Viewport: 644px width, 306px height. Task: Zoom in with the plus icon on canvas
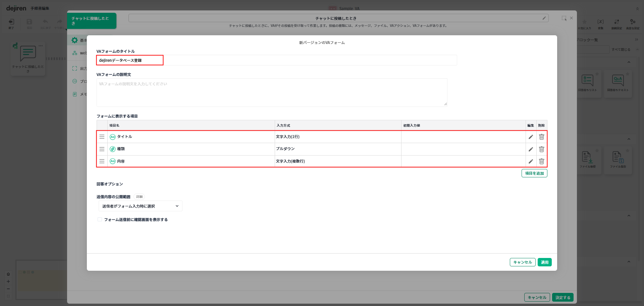(8, 281)
